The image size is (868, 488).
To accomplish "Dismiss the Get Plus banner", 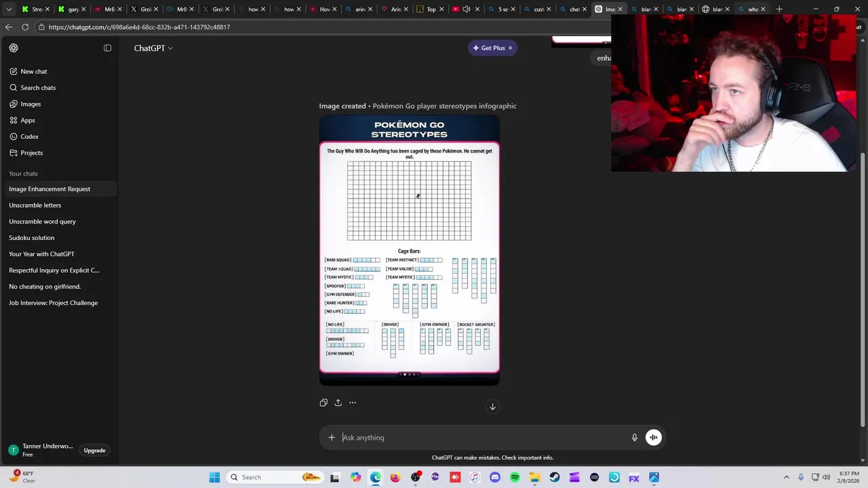I will pyautogui.click(x=510, y=48).
